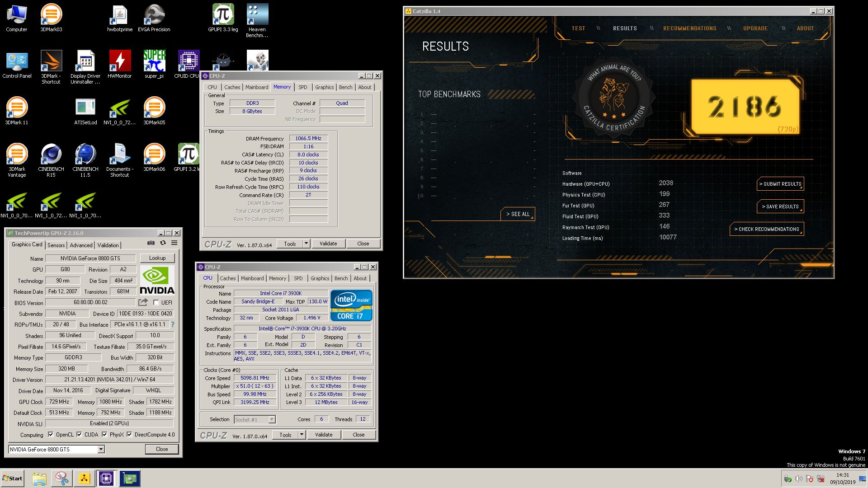The width and height of the screenshot is (868, 488).
Task: Open Snipping Tool taskbar icon
Action: 62,479
